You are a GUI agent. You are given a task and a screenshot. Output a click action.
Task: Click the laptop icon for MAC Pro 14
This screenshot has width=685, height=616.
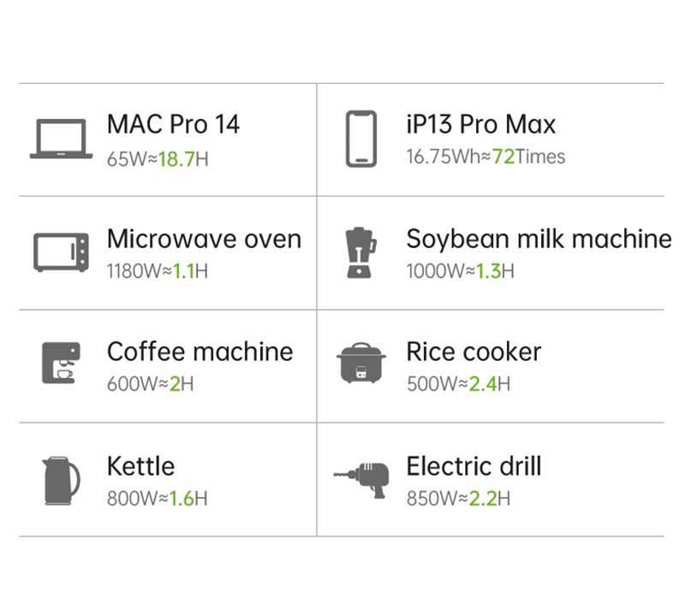61,139
